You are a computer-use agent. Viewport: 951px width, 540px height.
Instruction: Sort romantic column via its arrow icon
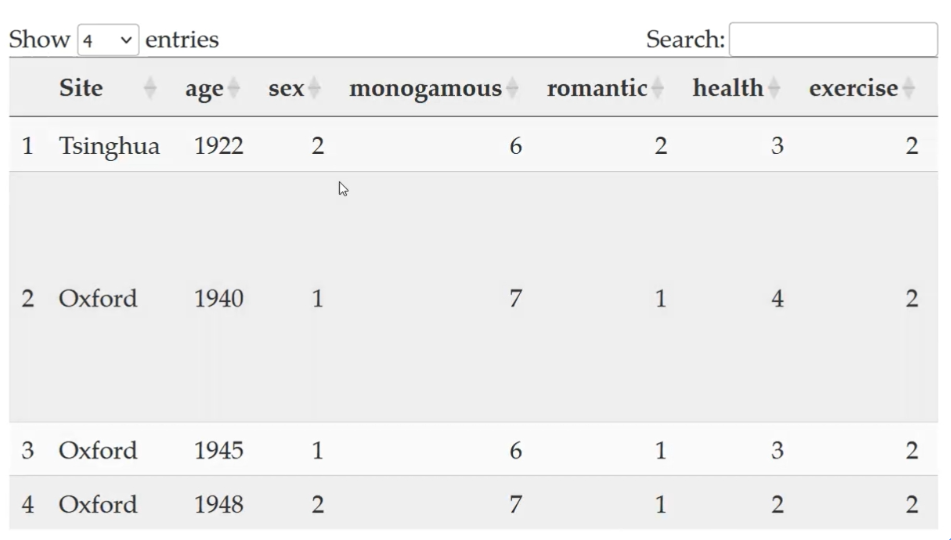pyautogui.click(x=657, y=89)
